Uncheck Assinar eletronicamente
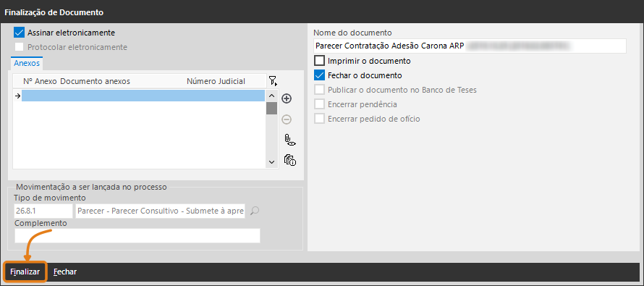Viewport: 644px width, 286px height. (20, 33)
